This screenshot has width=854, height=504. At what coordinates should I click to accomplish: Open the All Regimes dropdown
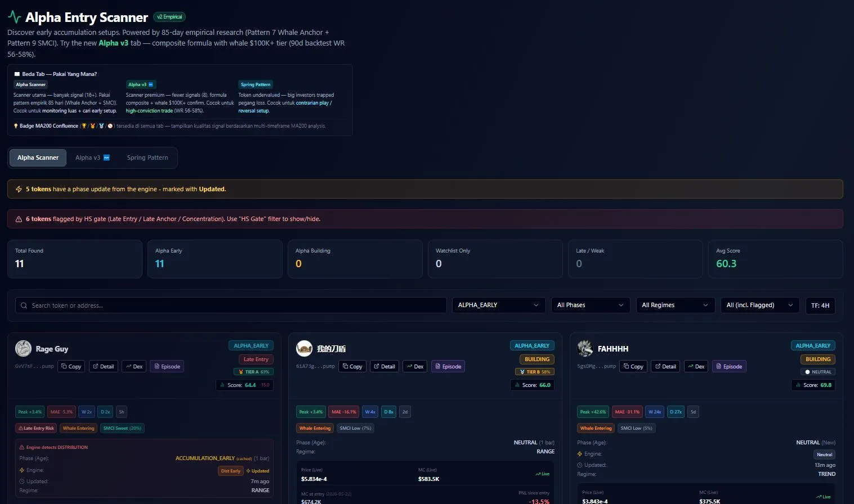pos(675,305)
